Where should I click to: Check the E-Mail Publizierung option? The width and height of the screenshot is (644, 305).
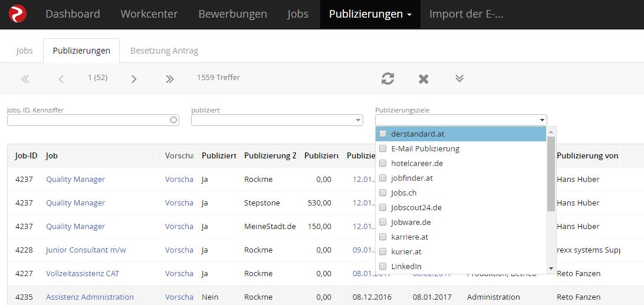(383, 148)
